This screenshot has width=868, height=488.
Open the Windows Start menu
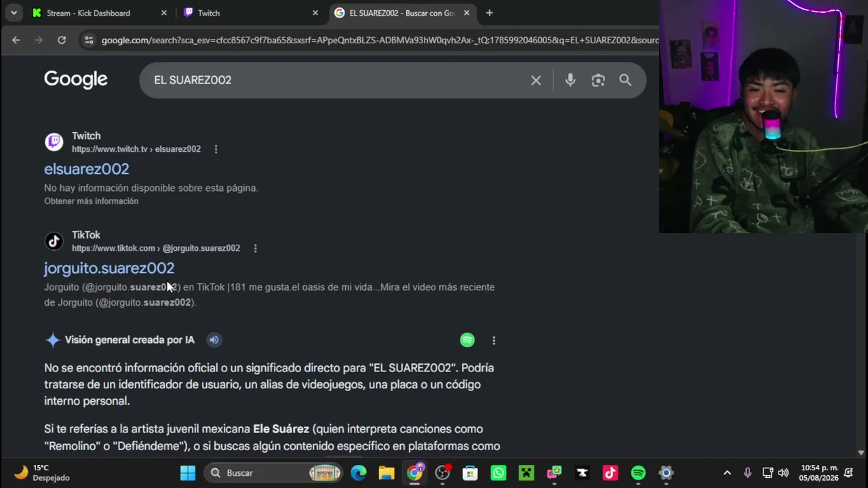[x=188, y=473]
